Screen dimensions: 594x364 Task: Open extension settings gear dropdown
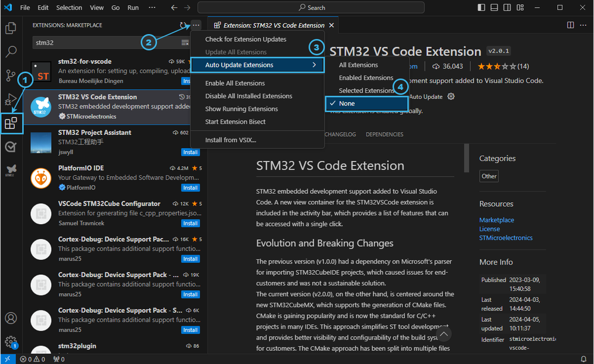[x=451, y=96]
